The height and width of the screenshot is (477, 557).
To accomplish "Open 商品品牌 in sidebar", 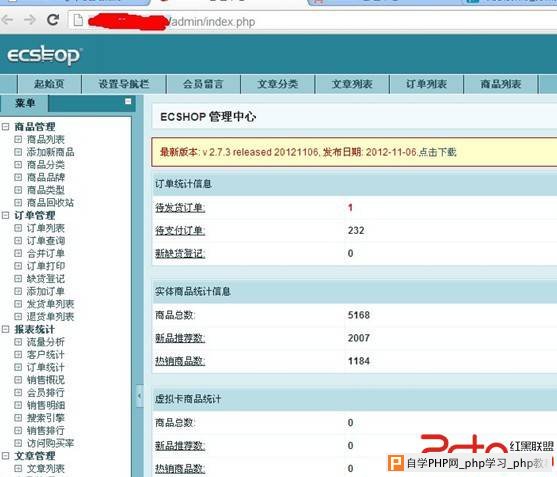I will (45, 177).
